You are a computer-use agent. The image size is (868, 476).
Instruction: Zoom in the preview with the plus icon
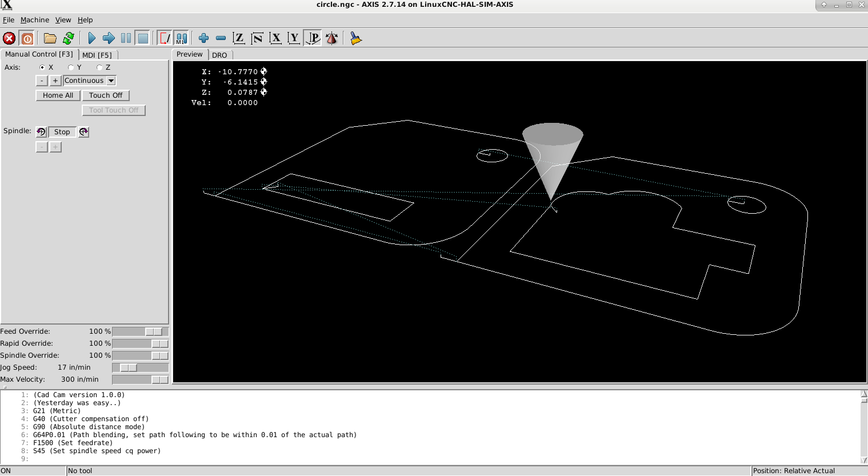pos(203,38)
